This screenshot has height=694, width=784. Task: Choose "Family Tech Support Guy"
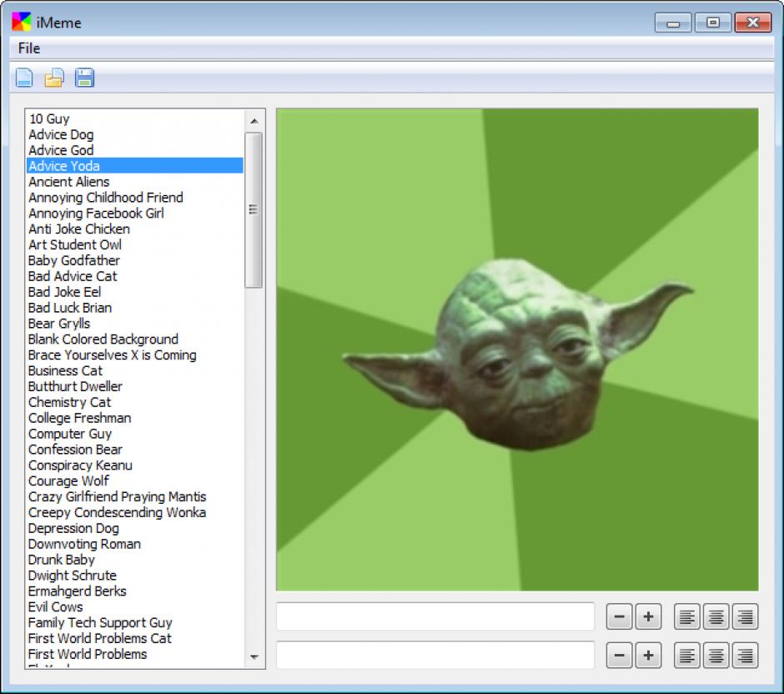(135, 622)
